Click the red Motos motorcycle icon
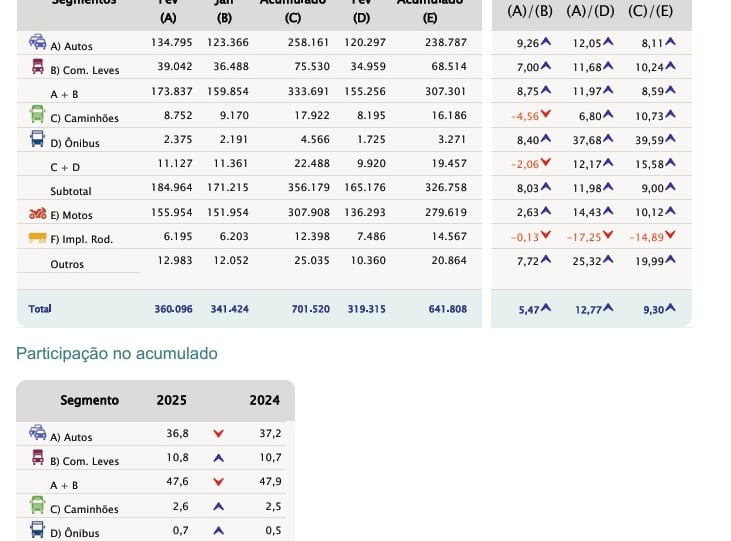This screenshot has width=731, height=541. 38,213
